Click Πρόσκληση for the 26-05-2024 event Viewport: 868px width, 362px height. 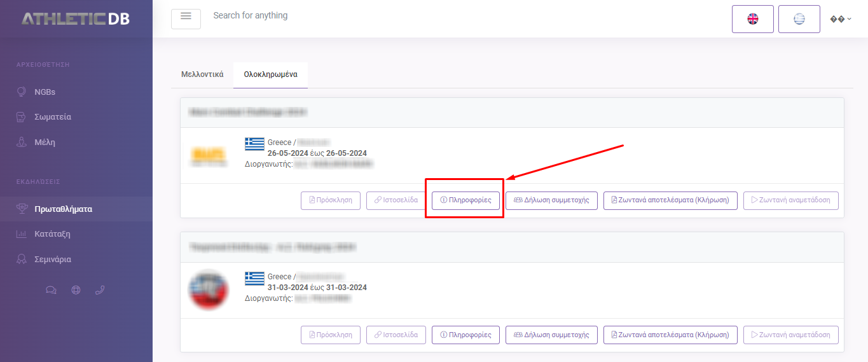(x=331, y=200)
